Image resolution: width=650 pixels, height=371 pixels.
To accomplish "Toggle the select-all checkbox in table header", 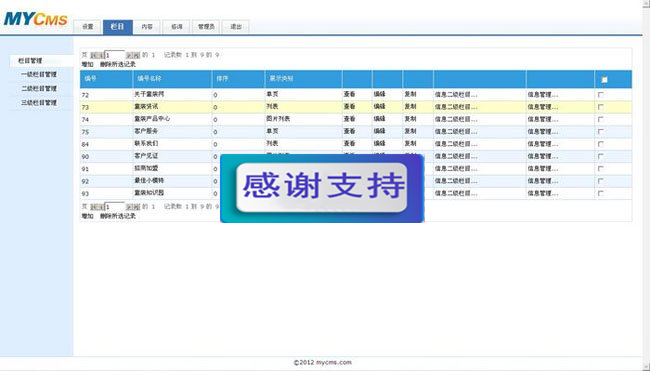I will (x=604, y=80).
